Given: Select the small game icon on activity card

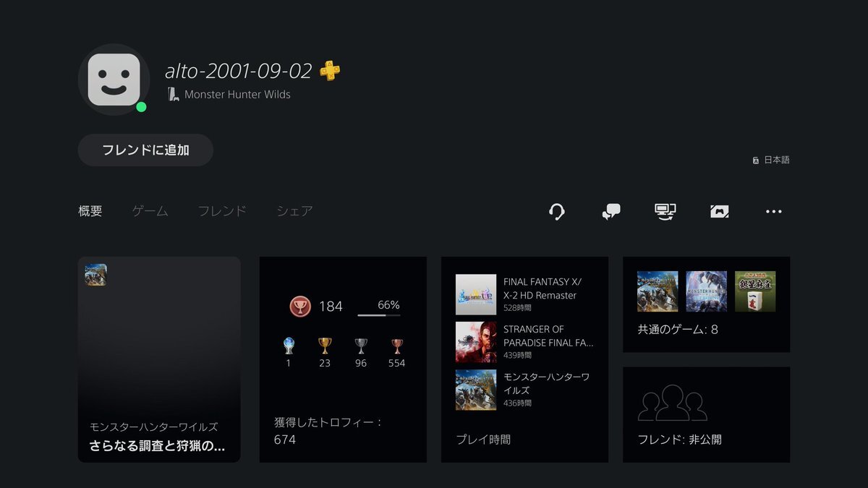Looking at the screenshot, I should (x=95, y=275).
